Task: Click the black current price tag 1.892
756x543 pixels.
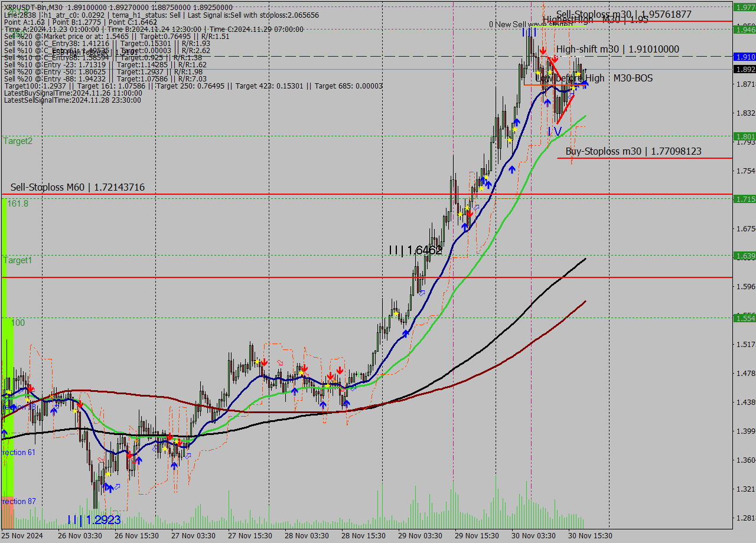Action: point(745,69)
